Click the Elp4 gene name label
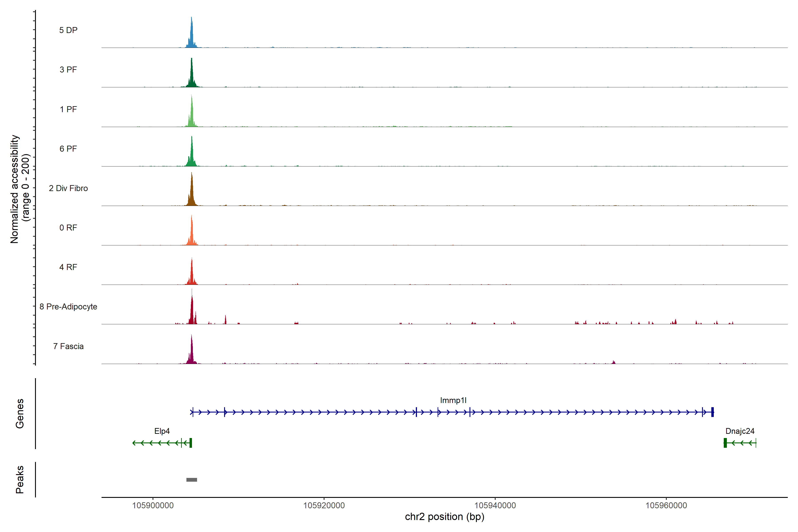The image size is (798, 532). coord(162,431)
